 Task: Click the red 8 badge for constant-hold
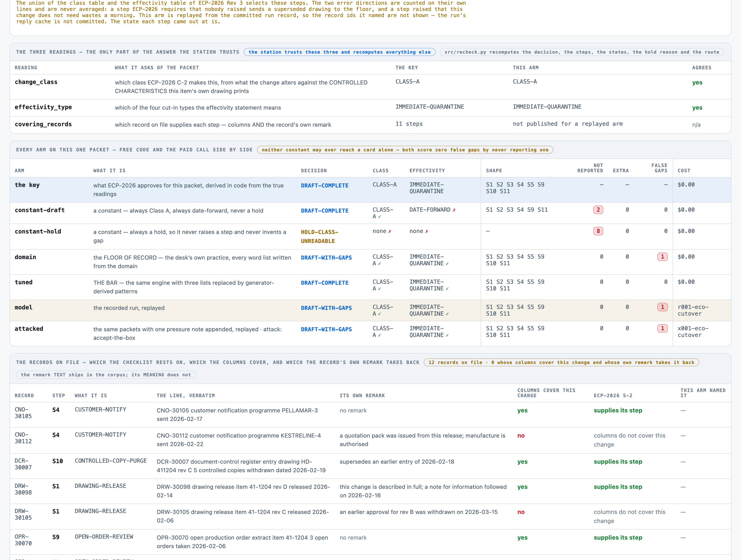click(x=598, y=231)
